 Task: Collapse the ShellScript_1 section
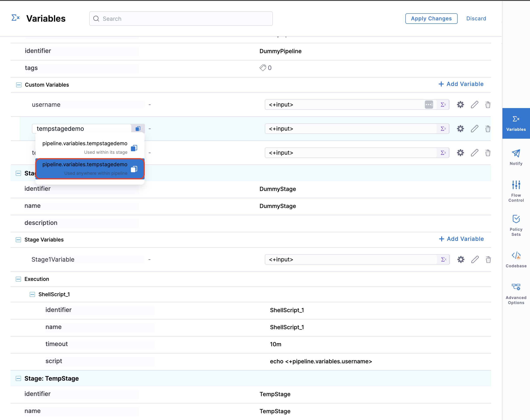[x=32, y=294]
